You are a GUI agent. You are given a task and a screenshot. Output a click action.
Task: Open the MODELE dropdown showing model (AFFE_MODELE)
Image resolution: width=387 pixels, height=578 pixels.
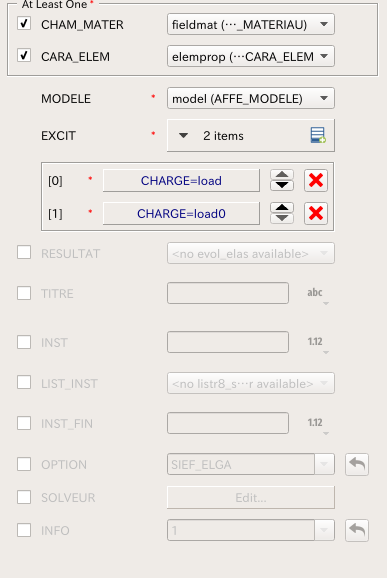251,98
